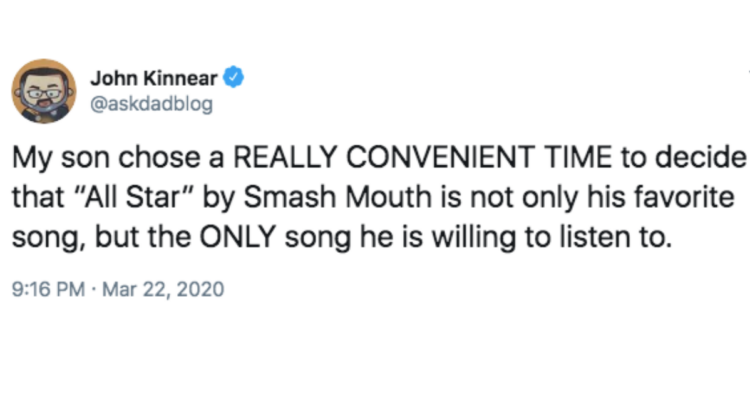Click the capitalized REALLY word
The height and width of the screenshot is (393, 750).
coord(285,157)
